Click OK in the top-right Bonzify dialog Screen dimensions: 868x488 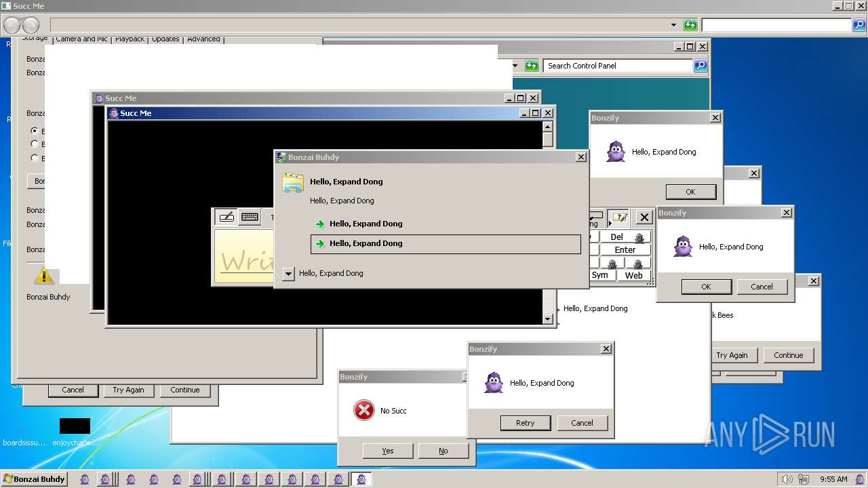point(690,192)
